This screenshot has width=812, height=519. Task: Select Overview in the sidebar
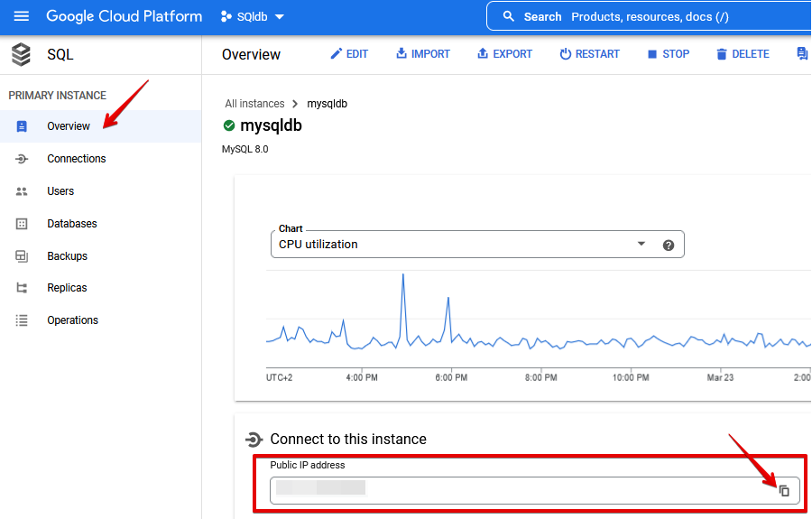tap(100, 126)
